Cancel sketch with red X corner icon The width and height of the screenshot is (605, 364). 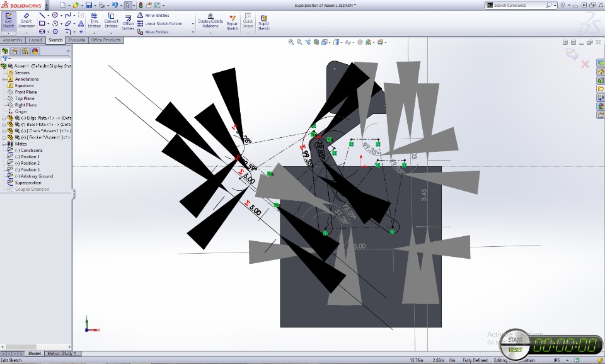click(x=585, y=64)
